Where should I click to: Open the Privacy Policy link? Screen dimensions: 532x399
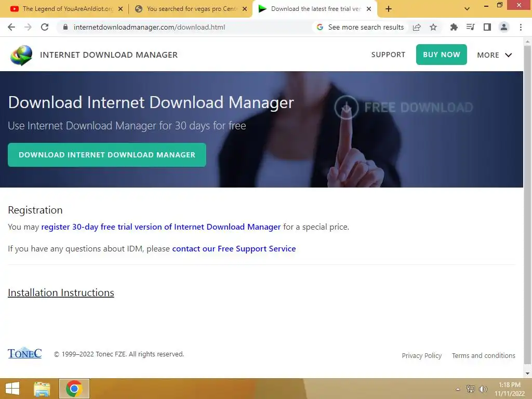(422, 355)
